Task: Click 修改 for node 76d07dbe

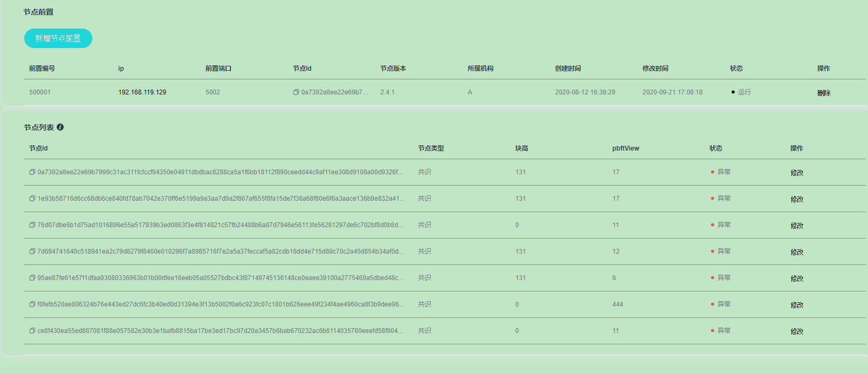Action: [797, 226]
